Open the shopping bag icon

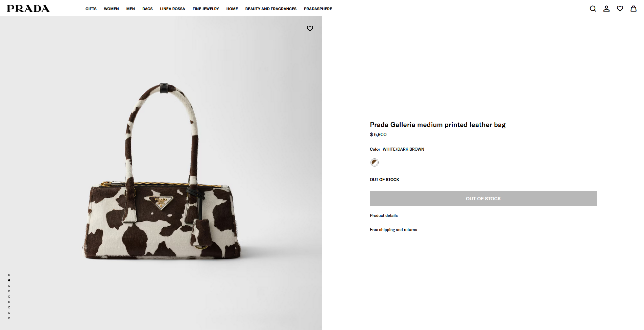pyautogui.click(x=633, y=9)
